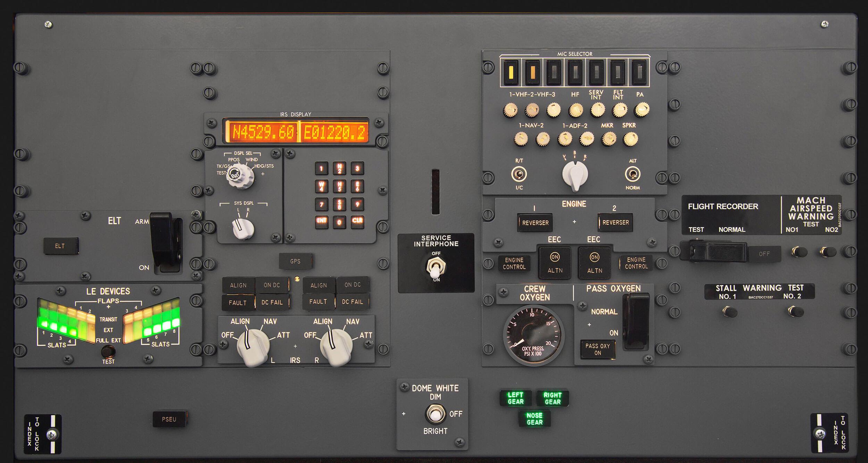The image size is (868, 463).
Task: Select the first VHF mic selector button
Action: [511, 73]
